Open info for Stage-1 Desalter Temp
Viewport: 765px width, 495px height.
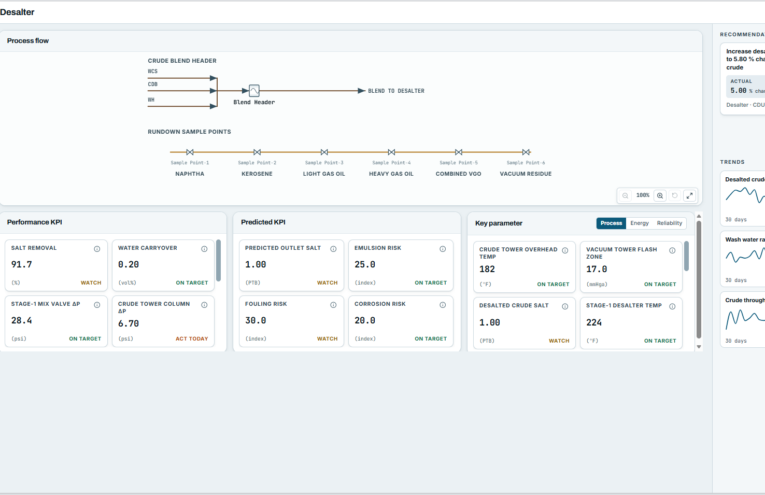coord(672,306)
